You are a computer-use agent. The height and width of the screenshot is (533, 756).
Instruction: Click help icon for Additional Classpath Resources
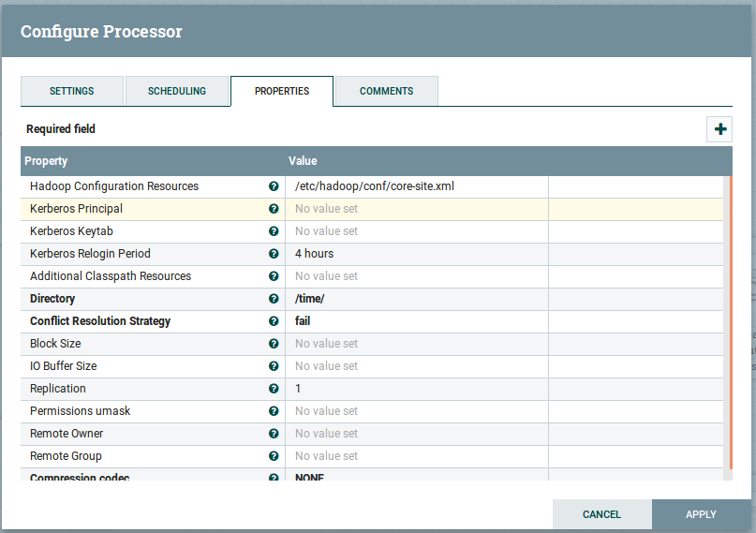click(274, 276)
